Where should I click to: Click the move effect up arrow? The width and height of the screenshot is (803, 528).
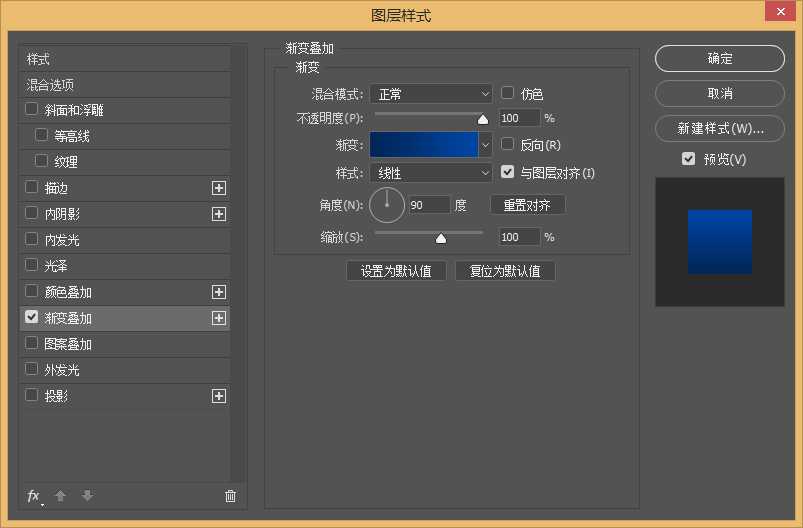[x=60, y=496]
